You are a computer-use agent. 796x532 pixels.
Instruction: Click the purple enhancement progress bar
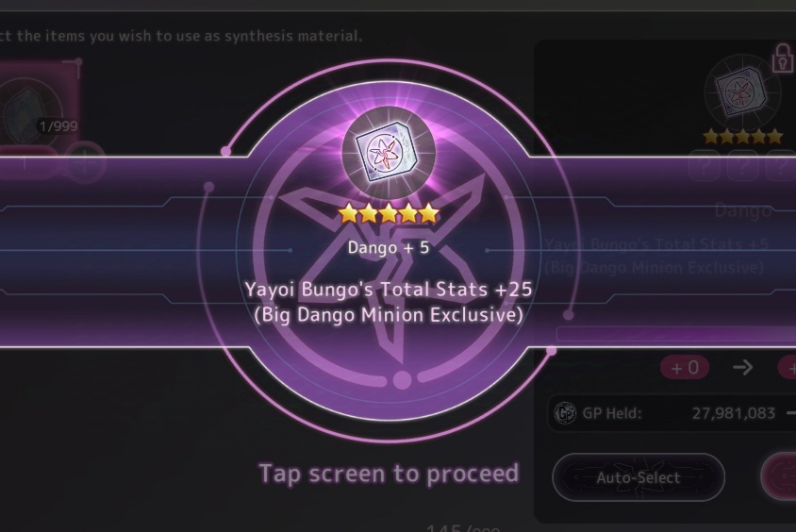[x=676, y=334]
